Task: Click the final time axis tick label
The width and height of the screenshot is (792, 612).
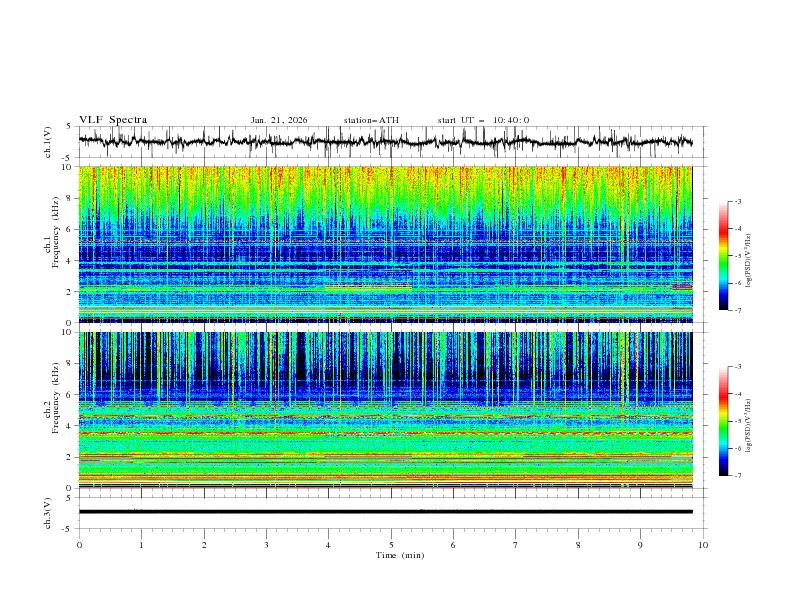Action: point(703,545)
